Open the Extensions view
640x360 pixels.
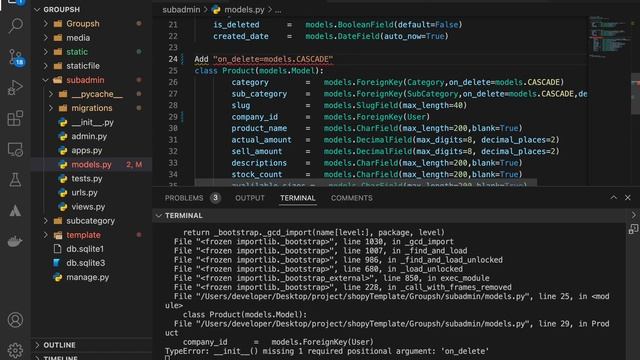click(16, 118)
